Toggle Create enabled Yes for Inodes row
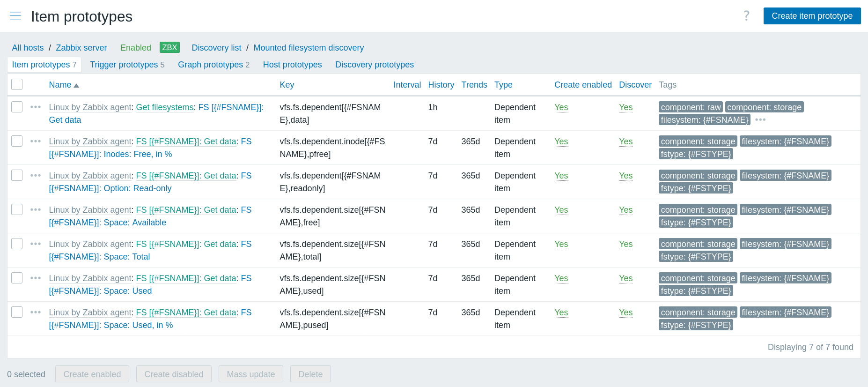Image resolution: width=868 pixels, height=387 pixels. pyautogui.click(x=561, y=141)
